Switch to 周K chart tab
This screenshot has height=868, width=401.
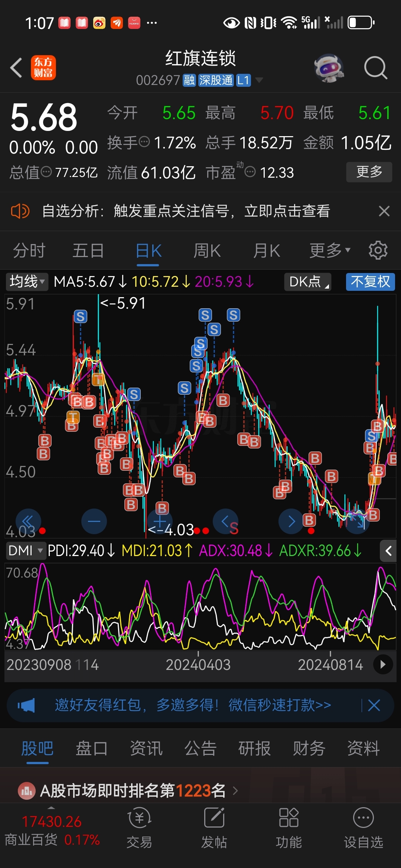(207, 251)
